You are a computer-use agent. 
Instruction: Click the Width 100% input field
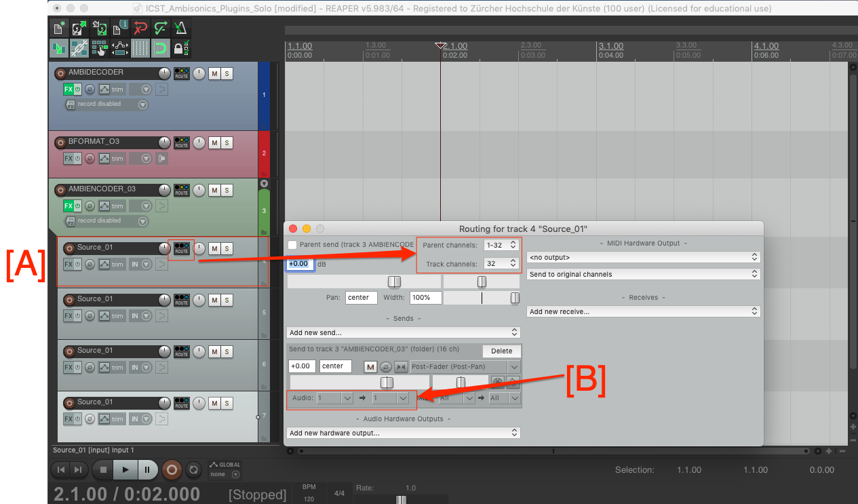[425, 297]
